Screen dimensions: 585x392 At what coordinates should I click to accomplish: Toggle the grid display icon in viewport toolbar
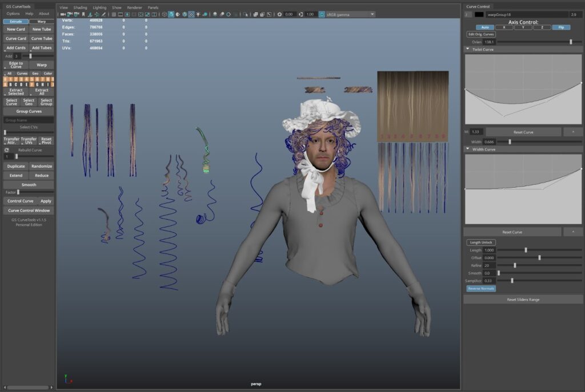point(113,14)
